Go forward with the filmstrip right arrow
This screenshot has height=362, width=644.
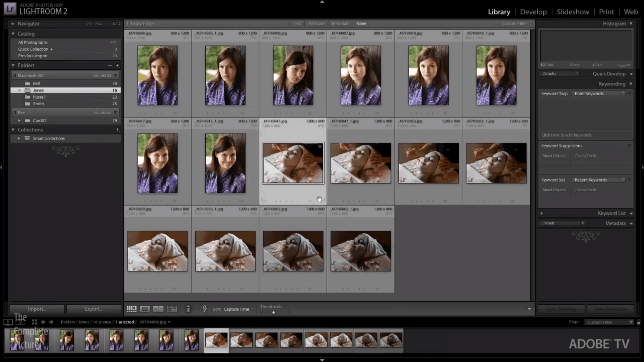pyautogui.click(x=51, y=322)
